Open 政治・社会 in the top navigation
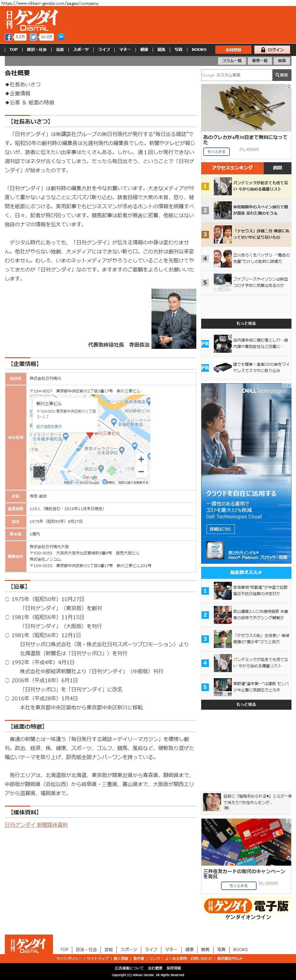This screenshot has width=296, height=980. tap(37, 50)
